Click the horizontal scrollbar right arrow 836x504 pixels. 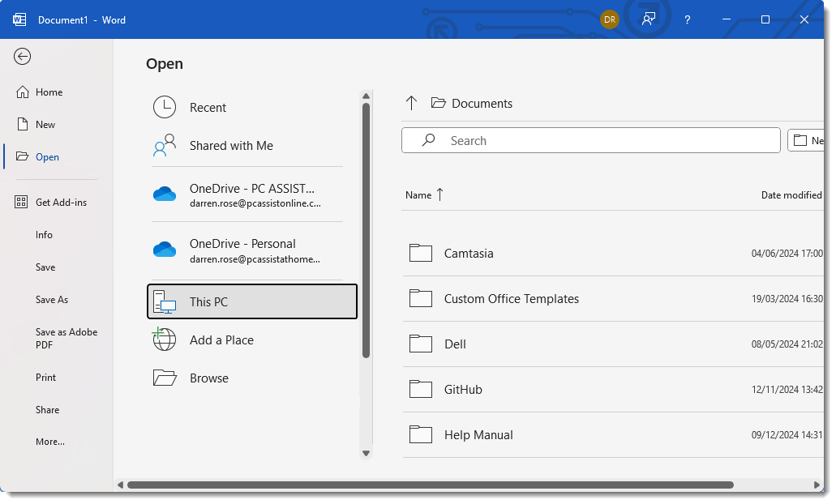click(817, 485)
